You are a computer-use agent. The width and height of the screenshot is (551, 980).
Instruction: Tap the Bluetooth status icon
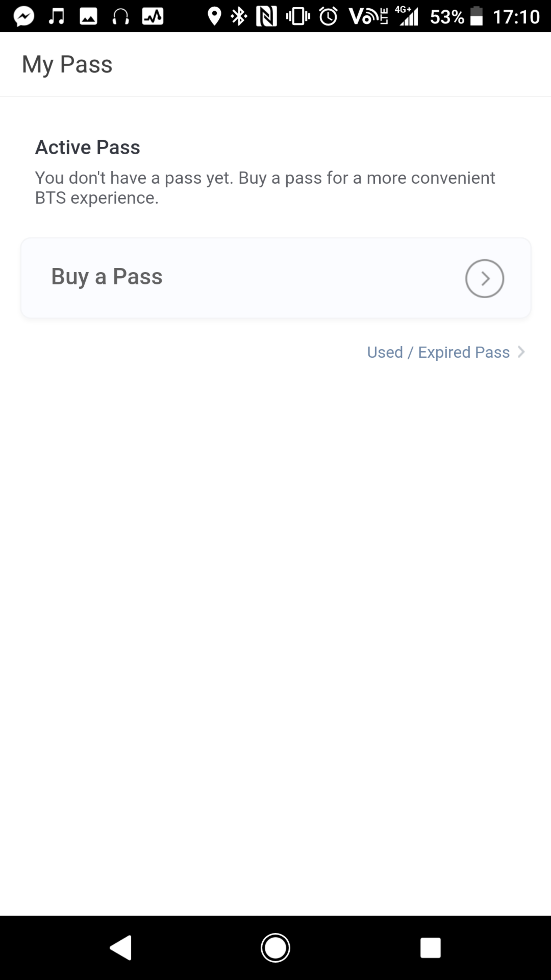(239, 17)
